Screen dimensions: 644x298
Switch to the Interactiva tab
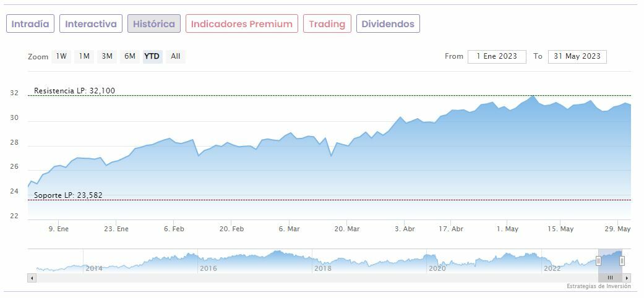(x=91, y=24)
